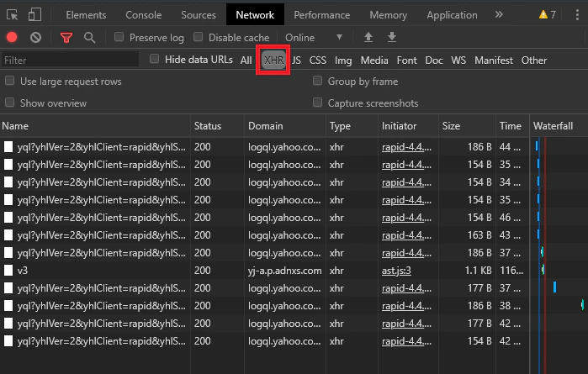Open the more tabs chevron
Viewport: 588px width, 374px height.
[498, 14]
